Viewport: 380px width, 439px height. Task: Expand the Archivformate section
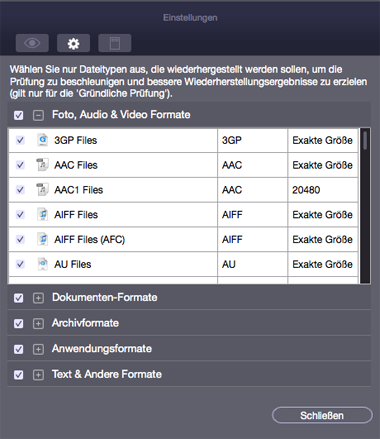click(x=38, y=323)
